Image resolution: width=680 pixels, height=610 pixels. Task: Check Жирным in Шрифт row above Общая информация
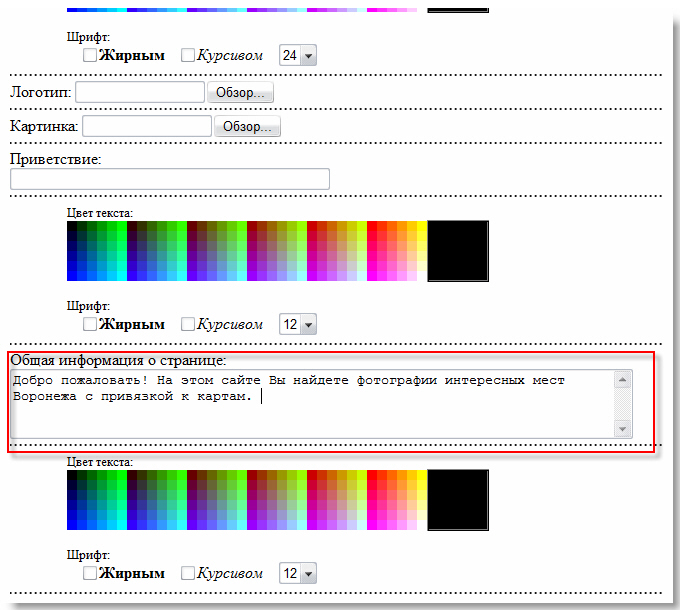click(90, 324)
